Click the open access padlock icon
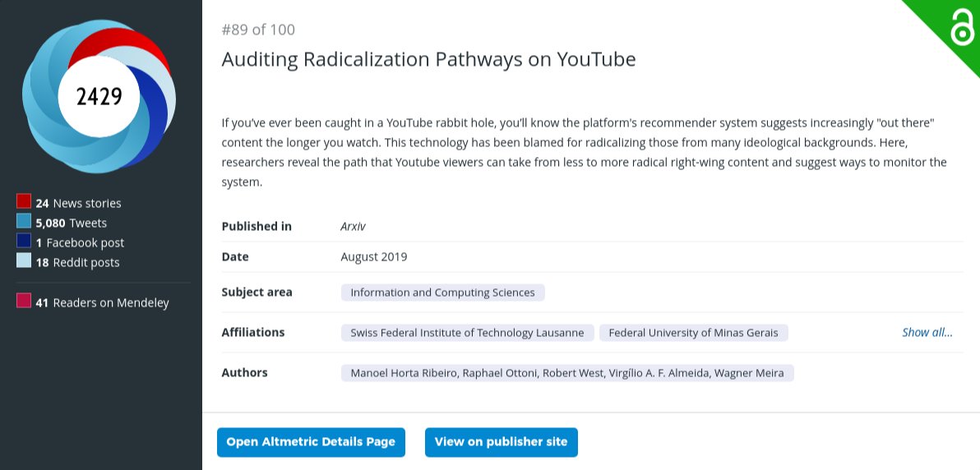Screen dimensions: 980x470 click(x=961, y=27)
